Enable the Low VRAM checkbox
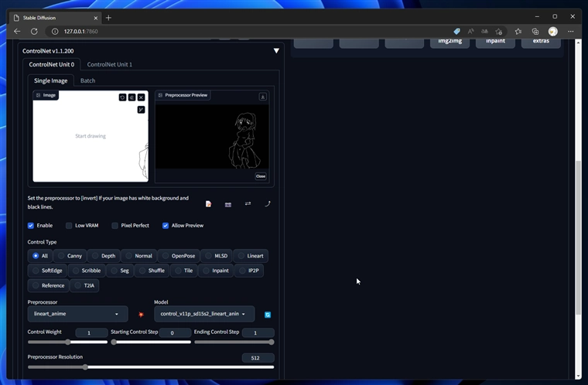The height and width of the screenshot is (385, 588). 69,226
